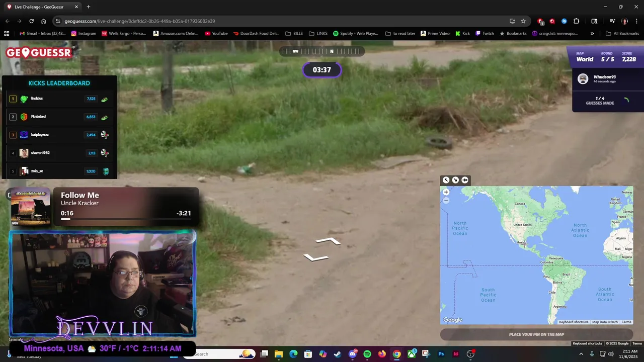This screenshot has width=644, height=362.
Task: Place a pin on Brazil in the map
Action: [566, 275]
